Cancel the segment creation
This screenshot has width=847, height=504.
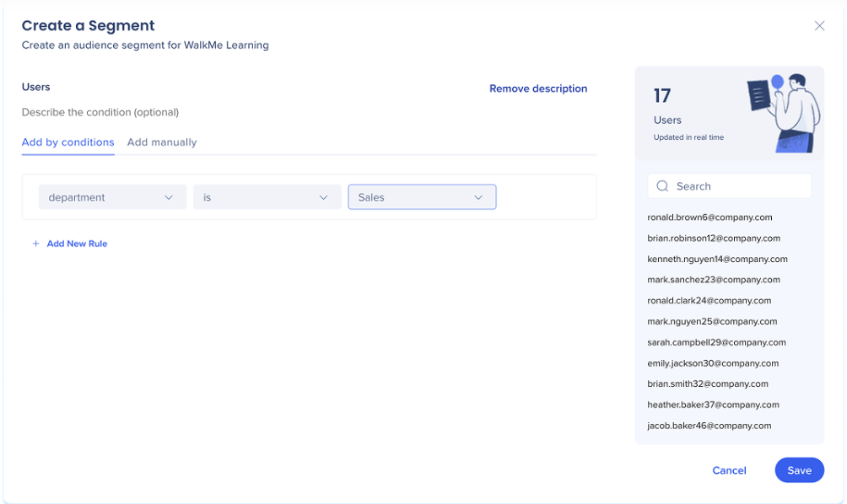pos(729,470)
